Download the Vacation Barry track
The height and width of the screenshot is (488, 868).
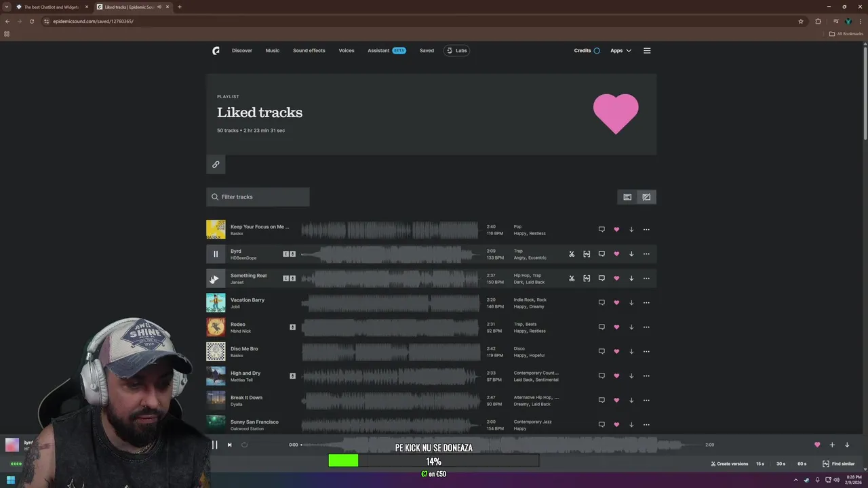631,303
